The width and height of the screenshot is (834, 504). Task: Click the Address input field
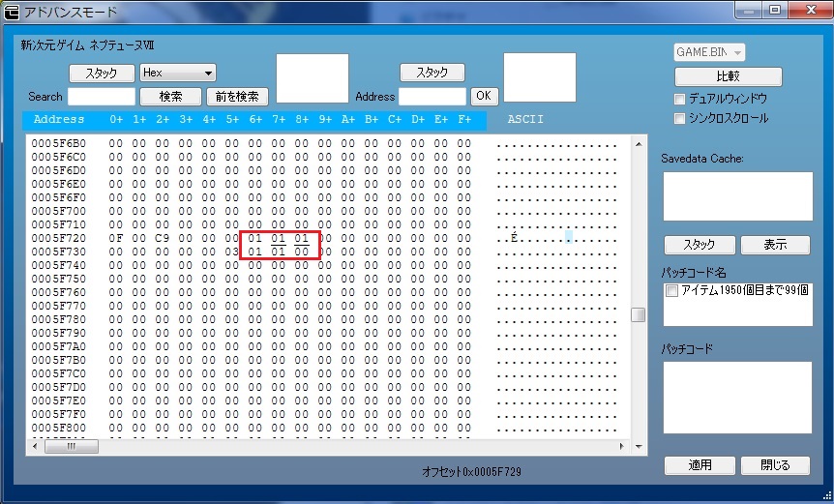(432, 97)
